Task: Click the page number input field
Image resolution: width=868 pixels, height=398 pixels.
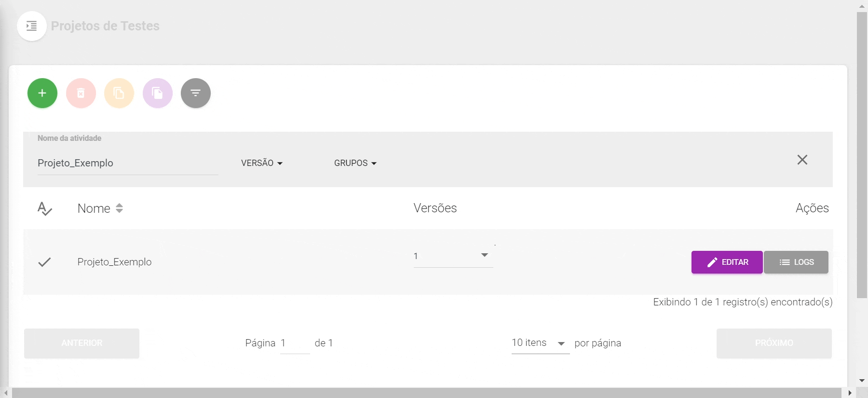Action: click(x=295, y=343)
